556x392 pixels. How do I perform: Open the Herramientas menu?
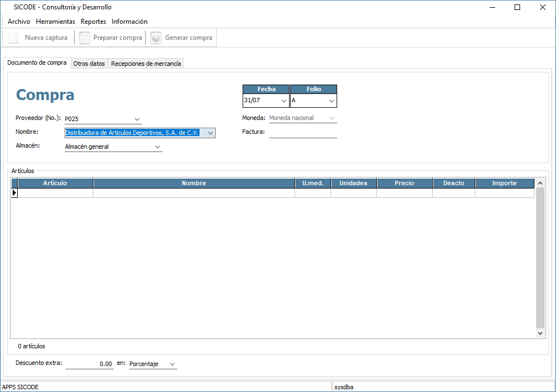click(55, 22)
